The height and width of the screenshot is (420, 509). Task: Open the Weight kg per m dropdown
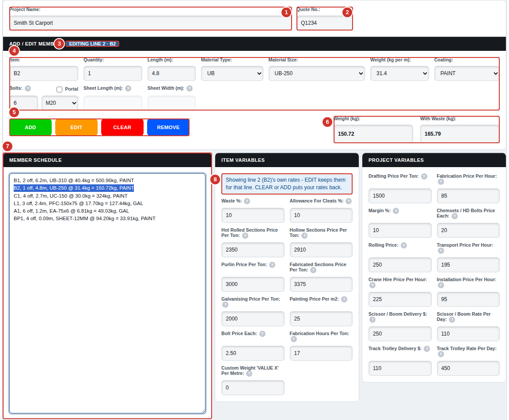coord(399,73)
